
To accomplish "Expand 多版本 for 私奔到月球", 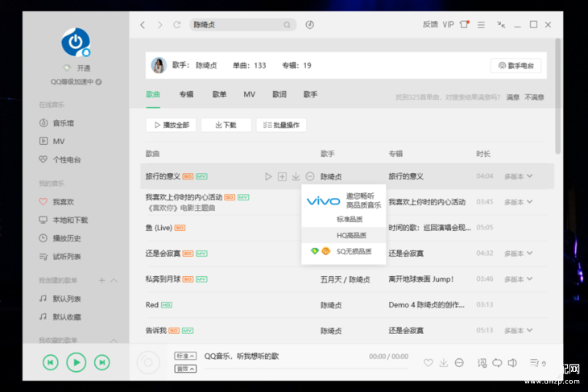I will (518, 279).
